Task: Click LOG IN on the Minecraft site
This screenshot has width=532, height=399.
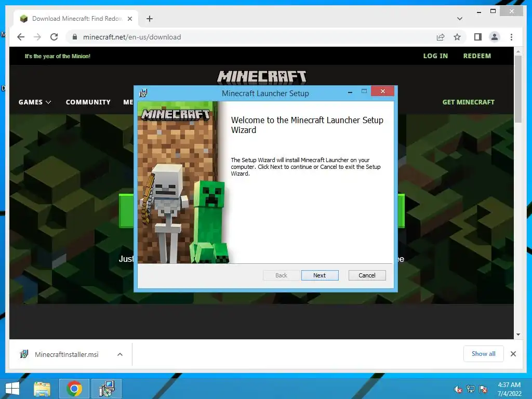Action: pyautogui.click(x=435, y=56)
